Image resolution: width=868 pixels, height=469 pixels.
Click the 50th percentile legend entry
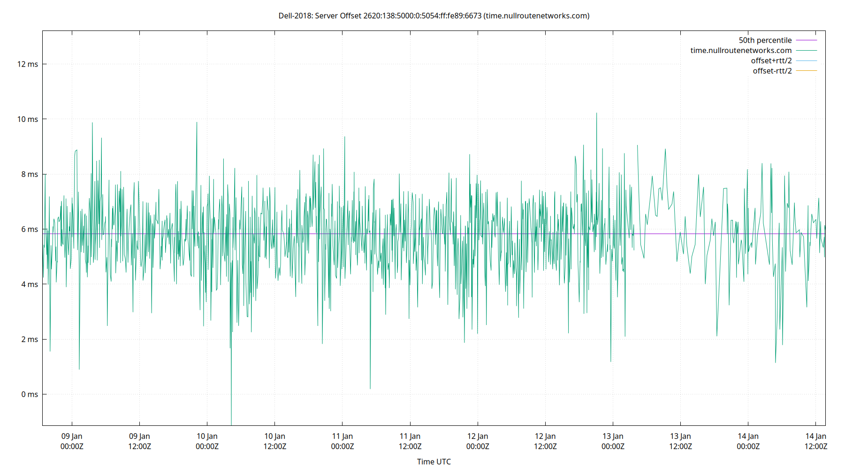765,40
